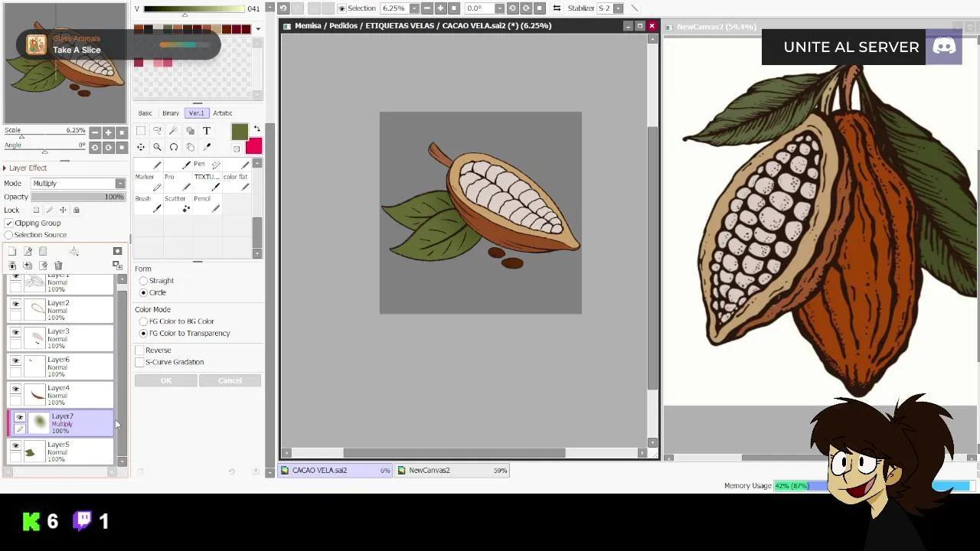
Task: Select Circle gradient form
Action: tap(143, 292)
